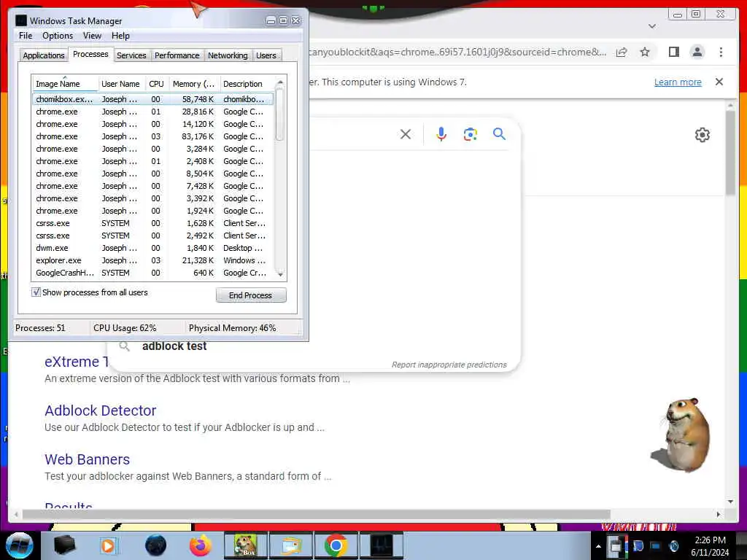
Task: Switch to the Applications tab
Action: click(x=43, y=55)
